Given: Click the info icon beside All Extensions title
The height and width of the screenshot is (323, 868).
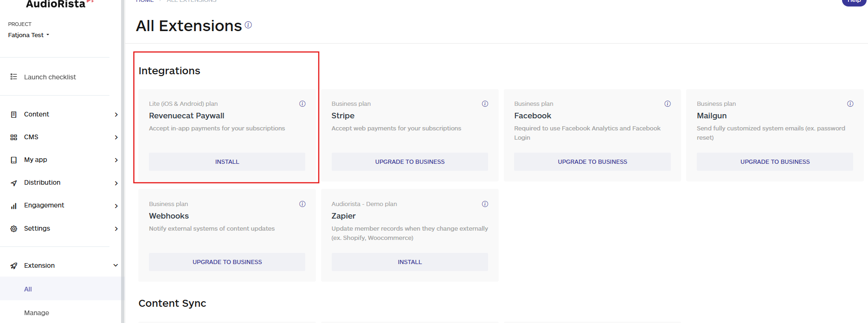Looking at the screenshot, I should (x=248, y=25).
